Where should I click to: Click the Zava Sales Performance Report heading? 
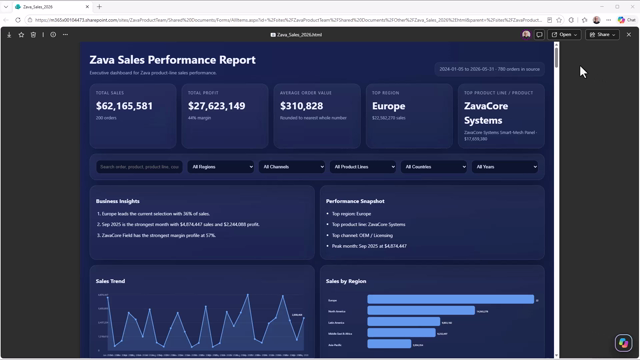pos(172,60)
